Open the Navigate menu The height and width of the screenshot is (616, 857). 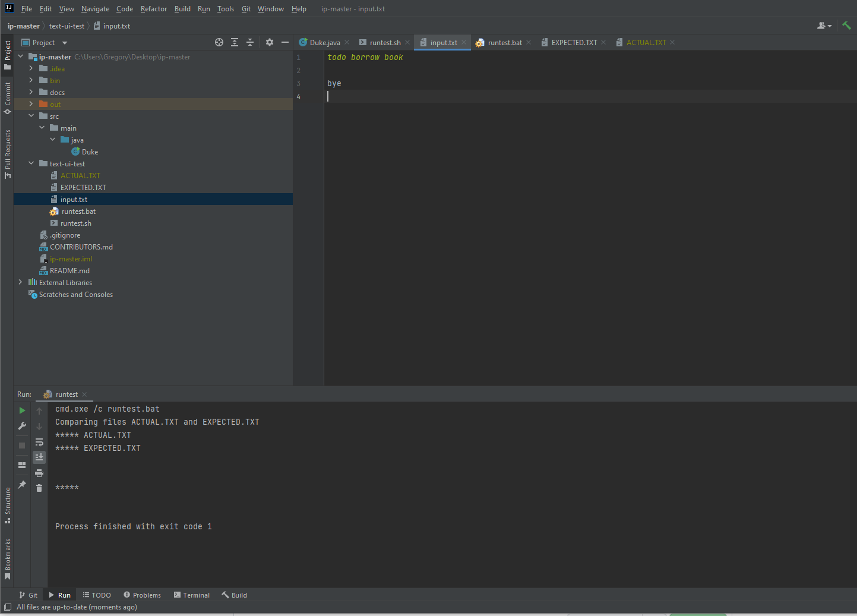click(x=95, y=9)
